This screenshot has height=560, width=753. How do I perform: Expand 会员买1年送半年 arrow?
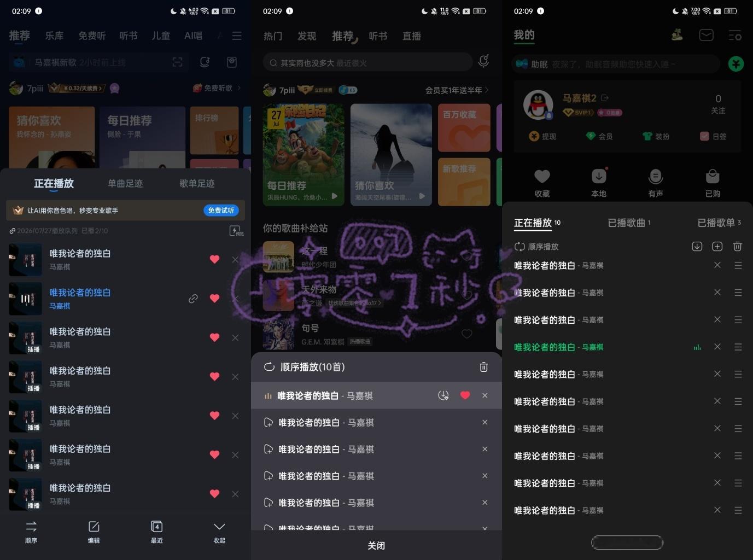[487, 90]
